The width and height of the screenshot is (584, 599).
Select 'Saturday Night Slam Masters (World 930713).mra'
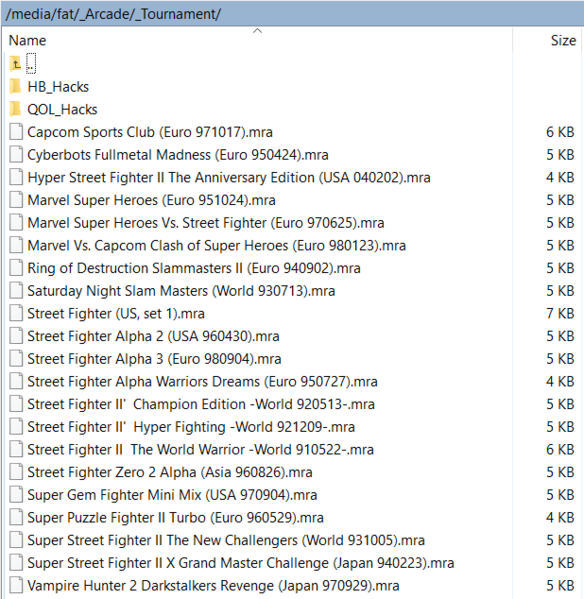(x=181, y=291)
